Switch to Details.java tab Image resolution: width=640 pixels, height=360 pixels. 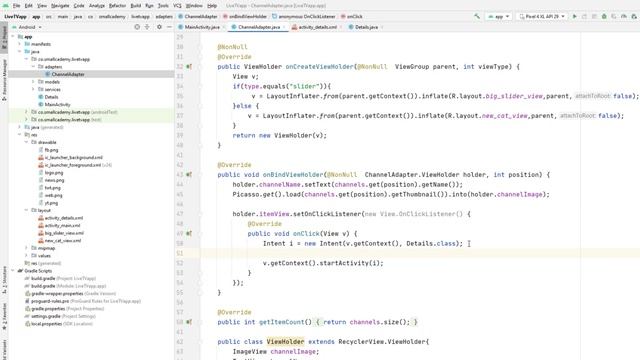(366, 27)
